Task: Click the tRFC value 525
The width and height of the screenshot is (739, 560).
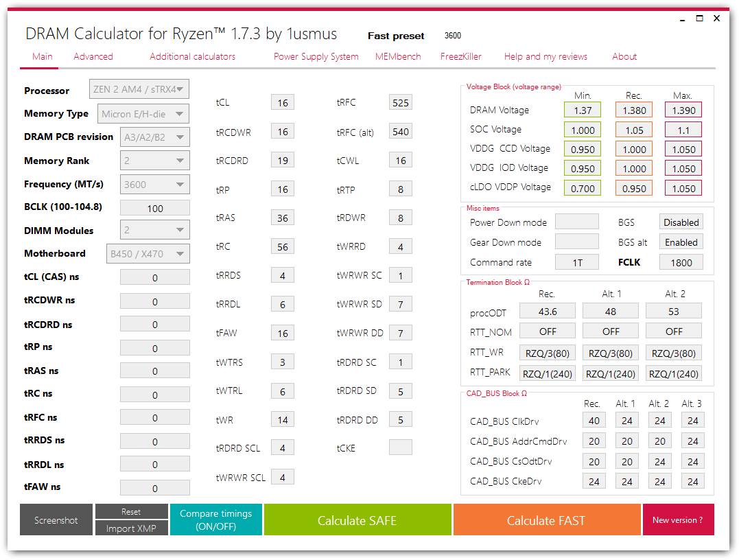Action: pyautogui.click(x=401, y=102)
